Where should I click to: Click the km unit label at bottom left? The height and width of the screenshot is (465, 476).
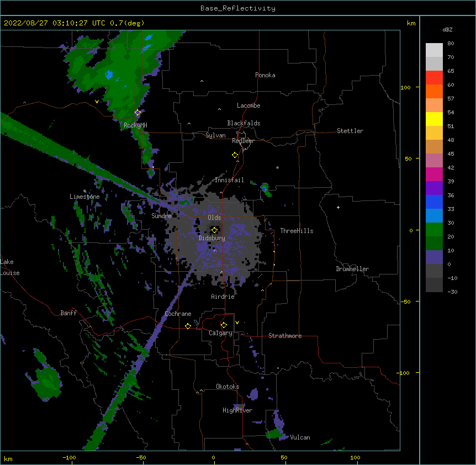[x=8, y=458]
